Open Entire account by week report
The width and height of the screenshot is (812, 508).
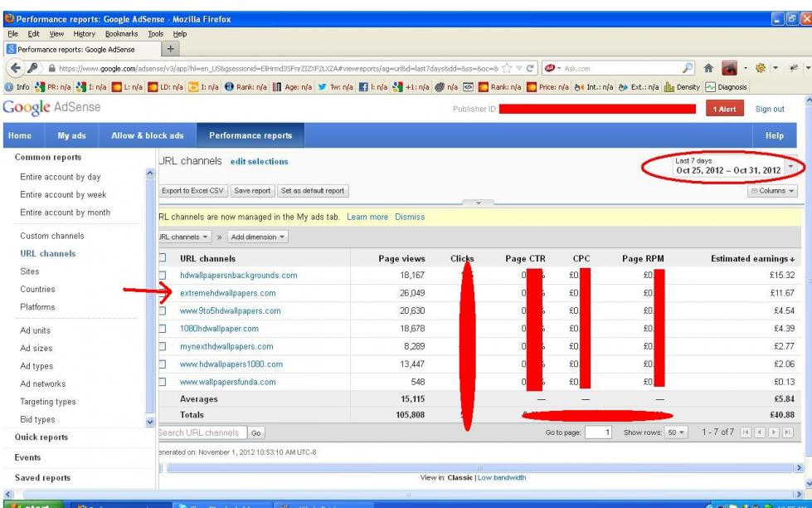[x=63, y=194]
